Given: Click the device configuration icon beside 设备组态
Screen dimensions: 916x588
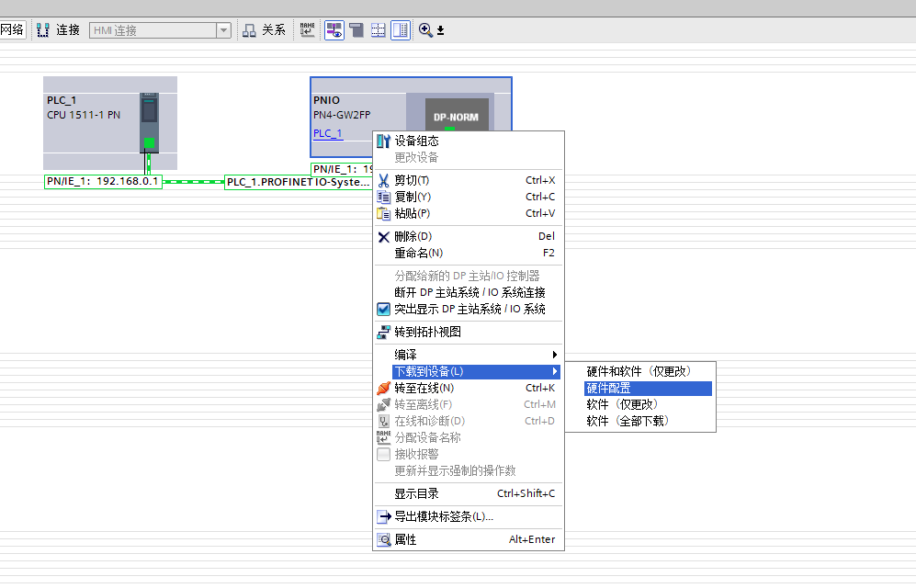Looking at the screenshot, I should pos(383,141).
